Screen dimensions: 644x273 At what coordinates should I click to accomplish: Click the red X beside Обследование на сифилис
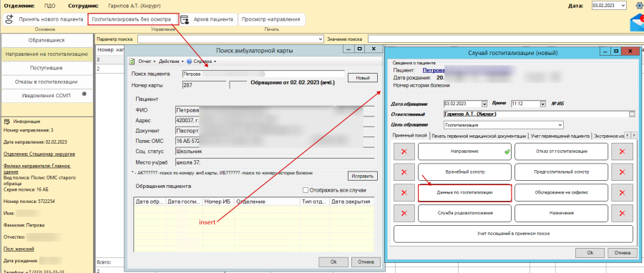[x=622, y=193]
